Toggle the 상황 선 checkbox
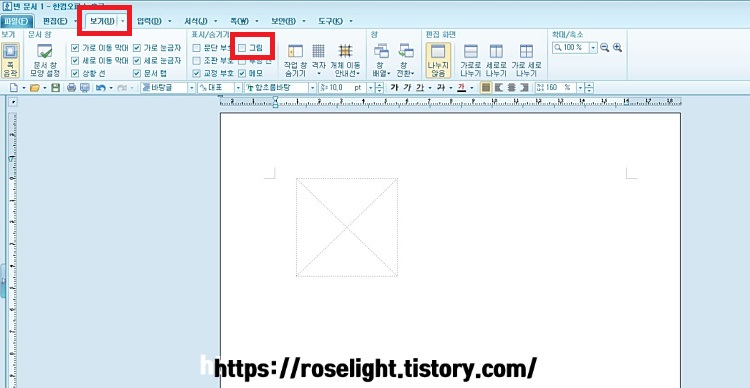 (75, 74)
